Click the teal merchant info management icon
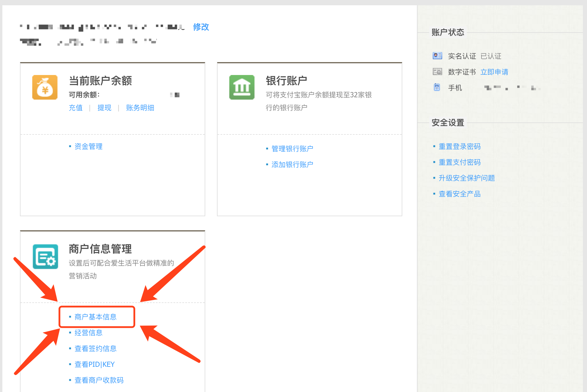This screenshot has height=392, width=587. pyautogui.click(x=45, y=257)
